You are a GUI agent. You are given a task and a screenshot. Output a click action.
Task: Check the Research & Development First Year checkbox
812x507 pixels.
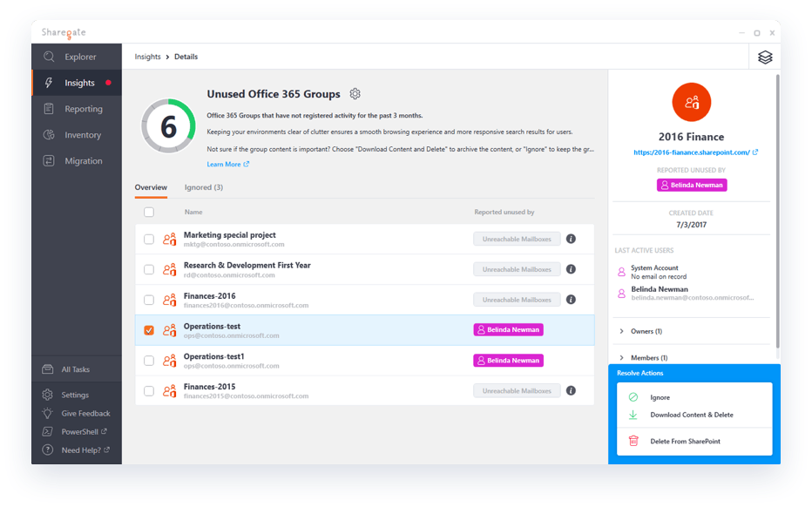(149, 269)
